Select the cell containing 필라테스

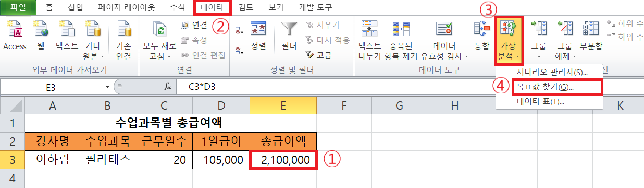tap(107, 159)
